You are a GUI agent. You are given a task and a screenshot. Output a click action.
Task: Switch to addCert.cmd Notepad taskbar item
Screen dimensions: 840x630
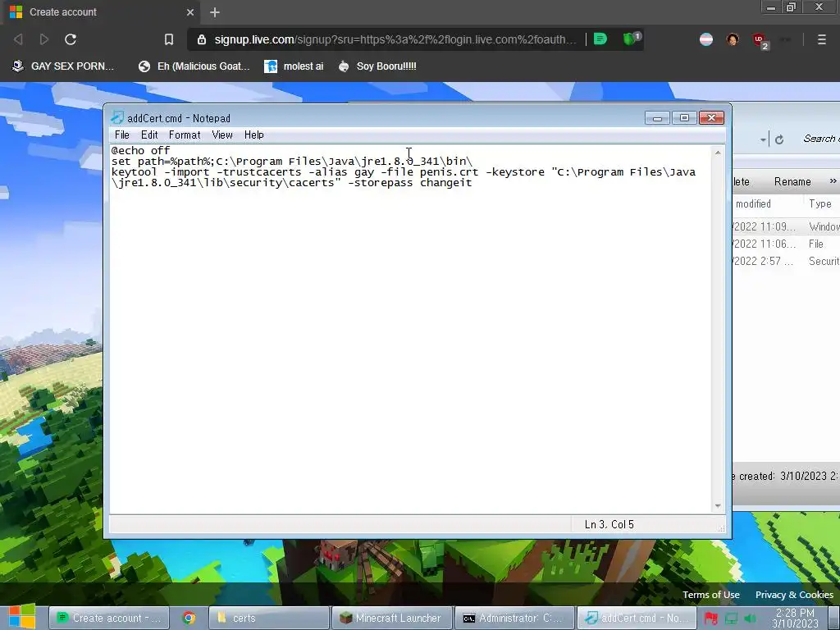click(x=637, y=618)
